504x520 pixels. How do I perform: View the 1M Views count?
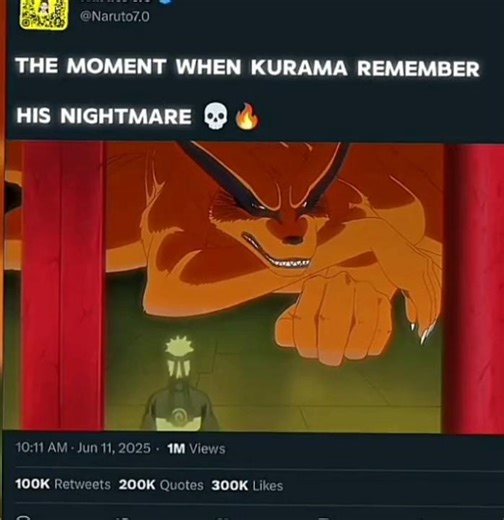[196, 449]
